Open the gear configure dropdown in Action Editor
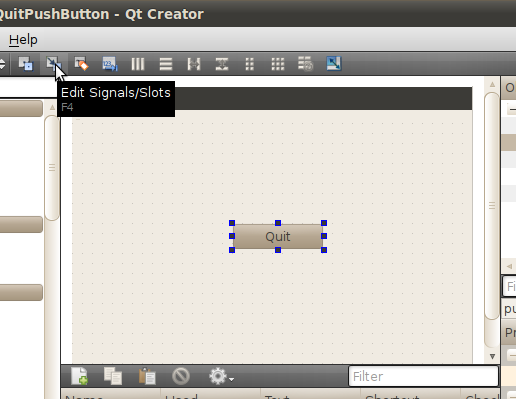The image size is (516, 399). click(x=221, y=376)
